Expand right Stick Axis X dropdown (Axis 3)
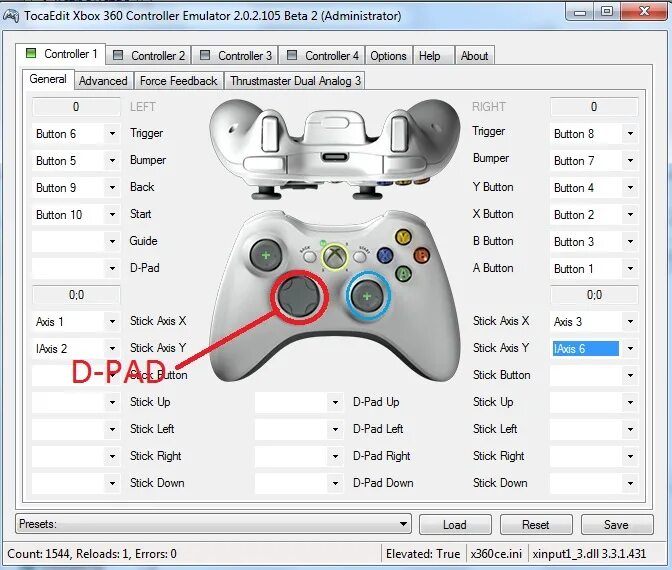Image resolution: width=672 pixels, height=570 pixels. (x=630, y=321)
